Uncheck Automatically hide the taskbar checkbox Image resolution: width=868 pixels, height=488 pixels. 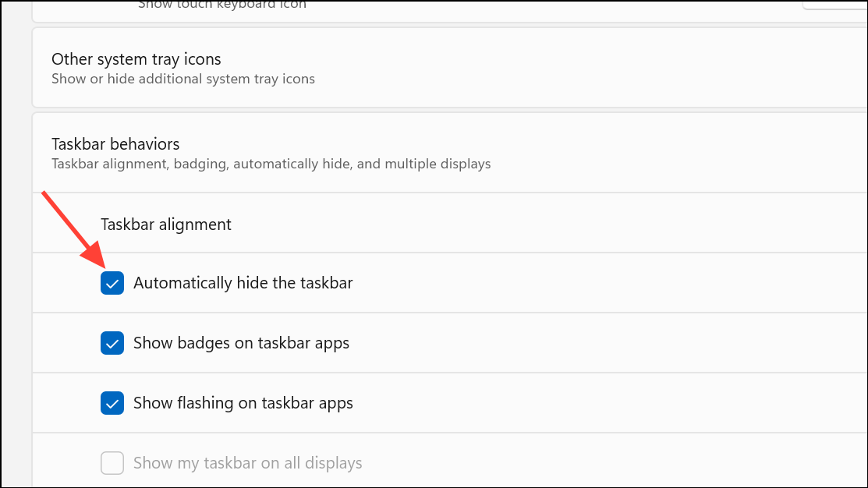pyautogui.click(x=112, y=283)
